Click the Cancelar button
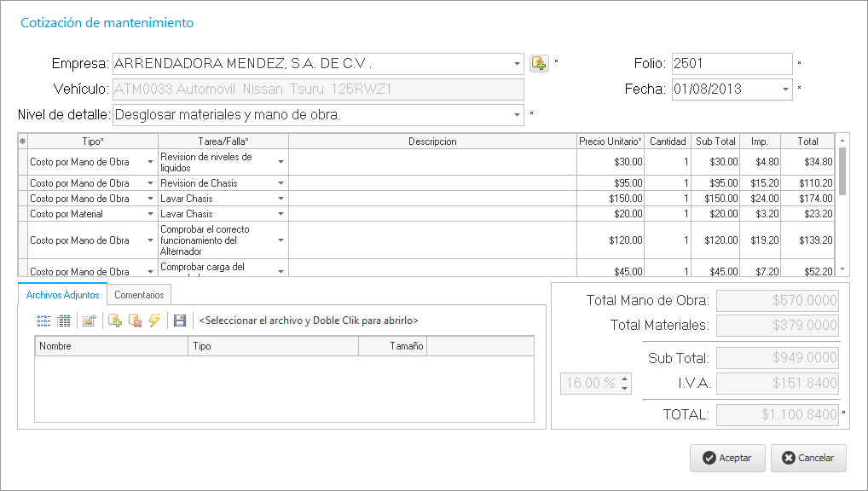 tap(807, 458)
